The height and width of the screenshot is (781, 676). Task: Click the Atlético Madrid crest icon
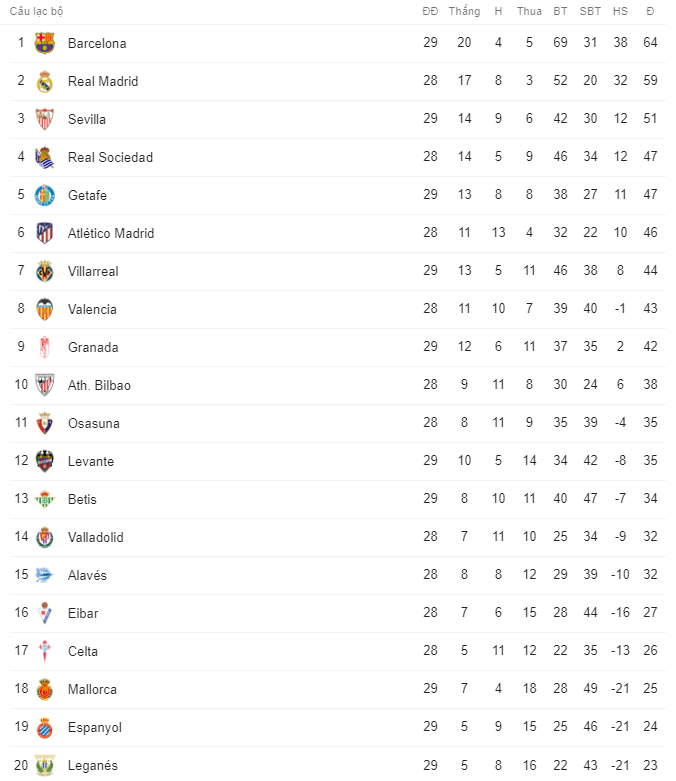tap(45, 233)
